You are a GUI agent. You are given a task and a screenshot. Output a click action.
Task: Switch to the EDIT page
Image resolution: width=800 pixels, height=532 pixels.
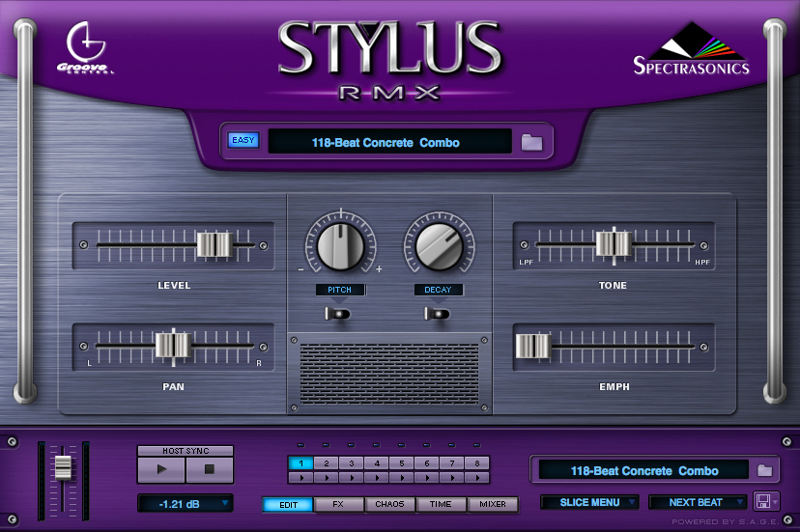click(x=288, y=504)
